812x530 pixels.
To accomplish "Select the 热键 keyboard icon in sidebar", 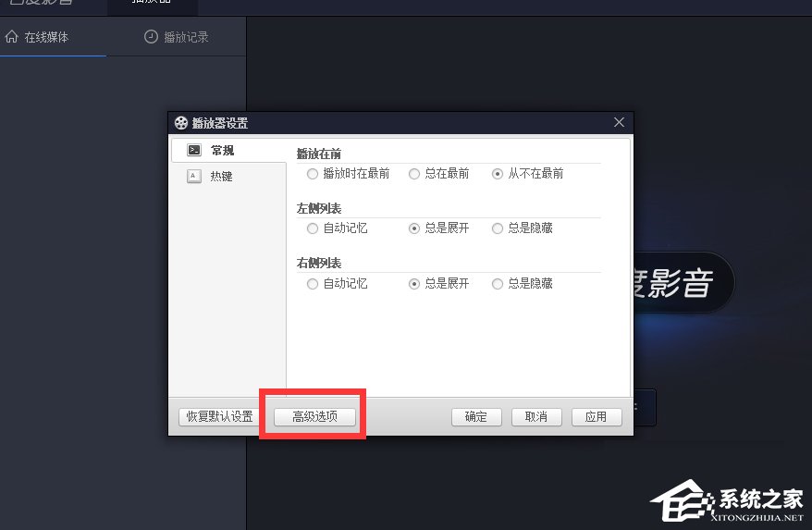I will coord(194,176).
